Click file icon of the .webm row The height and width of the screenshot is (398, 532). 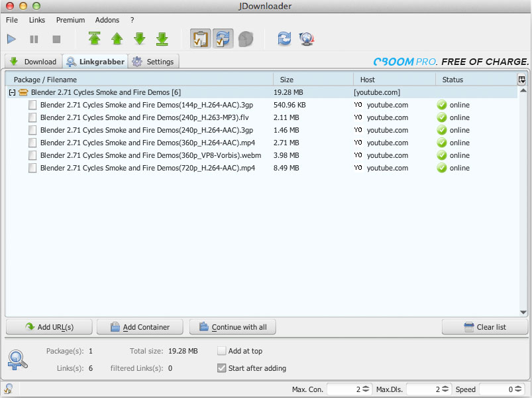coord(32,155)
